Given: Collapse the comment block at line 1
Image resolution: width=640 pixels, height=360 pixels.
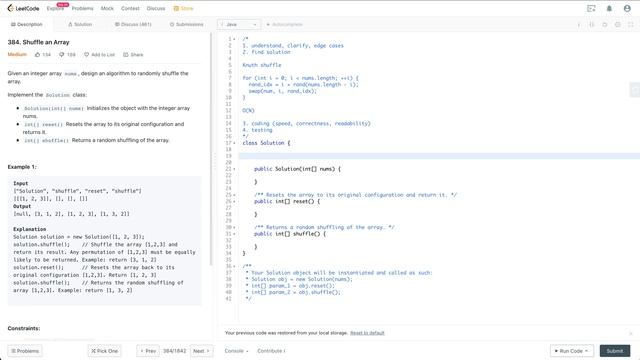Looking at the screenshot, I should tap(234, 39).
